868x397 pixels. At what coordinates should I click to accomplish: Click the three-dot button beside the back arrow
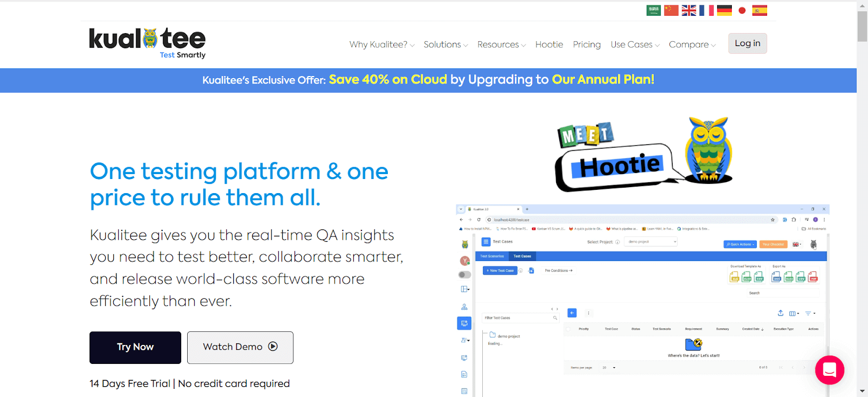(x=589, y=313)
